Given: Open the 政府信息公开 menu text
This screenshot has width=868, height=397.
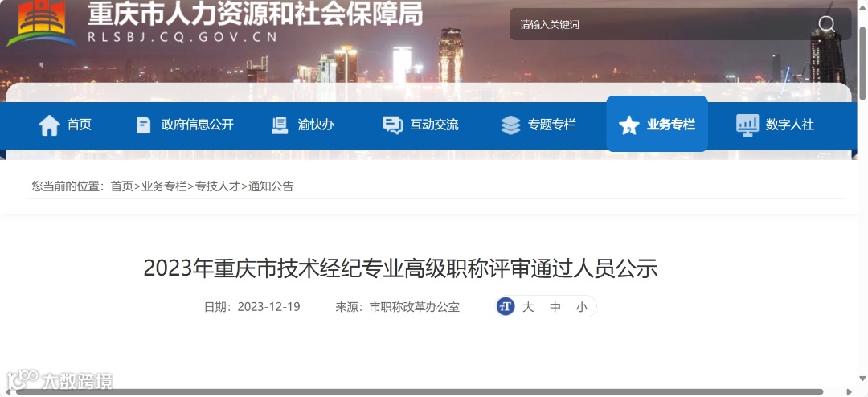Looking at the screenshot, I should 198,125.
